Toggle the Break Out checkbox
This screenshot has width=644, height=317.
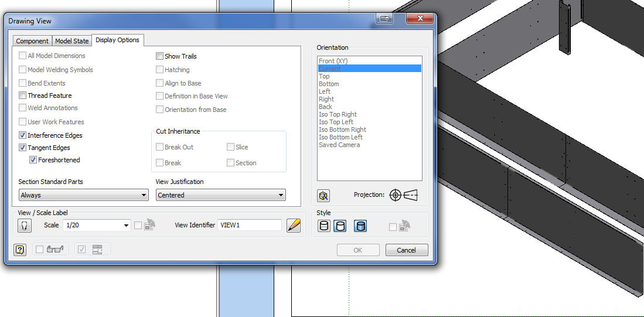[159, 147]
